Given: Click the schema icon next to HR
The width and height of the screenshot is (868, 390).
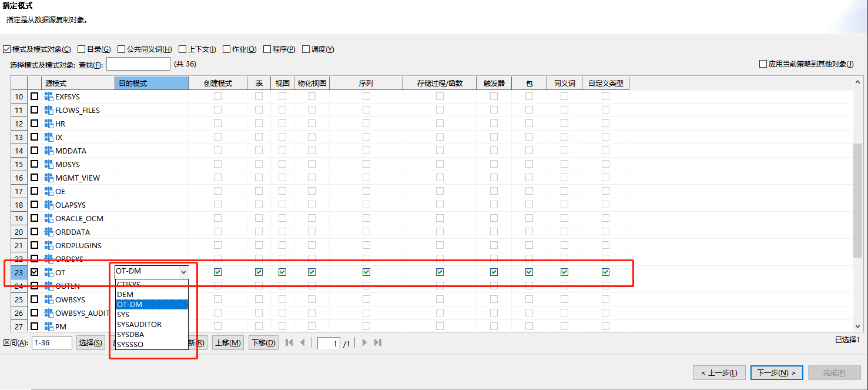Looking at the screenshot, I should tap(49, 124).
